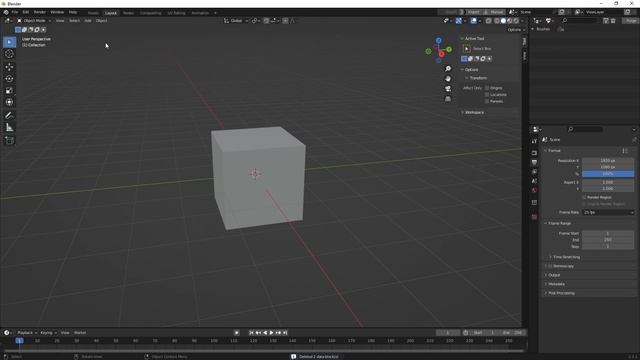The image size is (640, 360).
Task: Open the Options dropdown in viewport
Action: pos(516,30)
